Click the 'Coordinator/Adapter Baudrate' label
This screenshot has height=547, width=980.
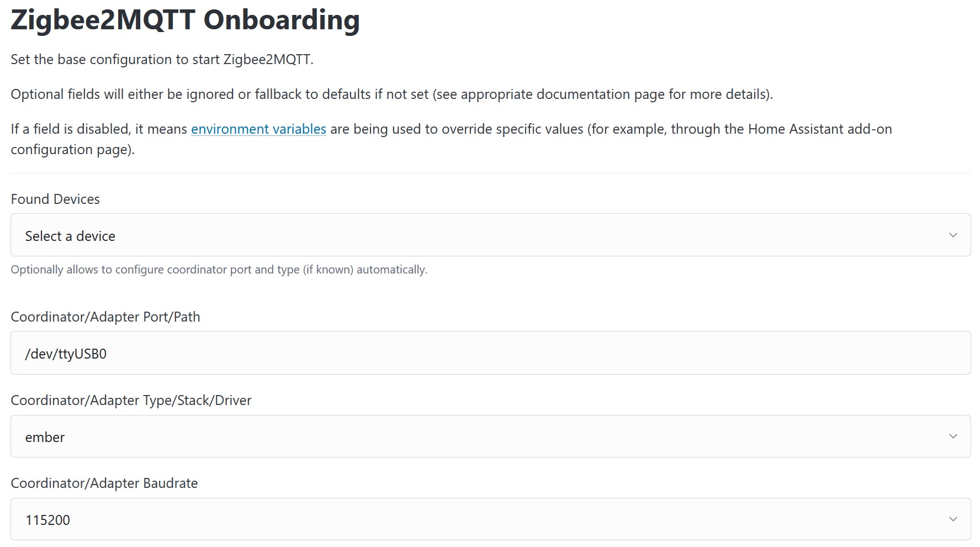click(104, 483)
